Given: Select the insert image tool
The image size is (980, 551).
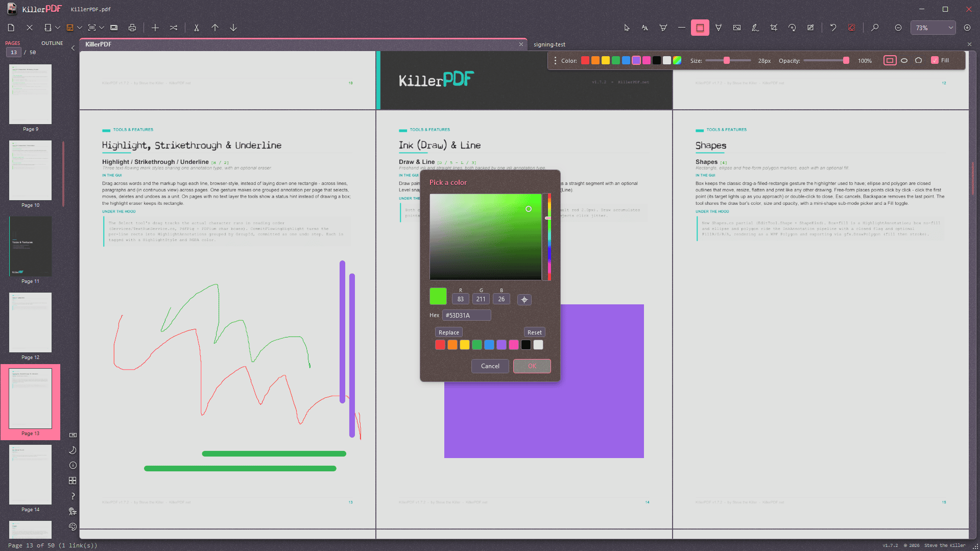Looking at the screenshot, I should pyautogui.click(x=737, y=28).
